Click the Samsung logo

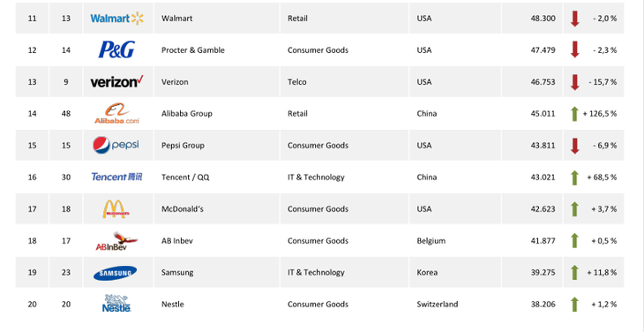115,273
